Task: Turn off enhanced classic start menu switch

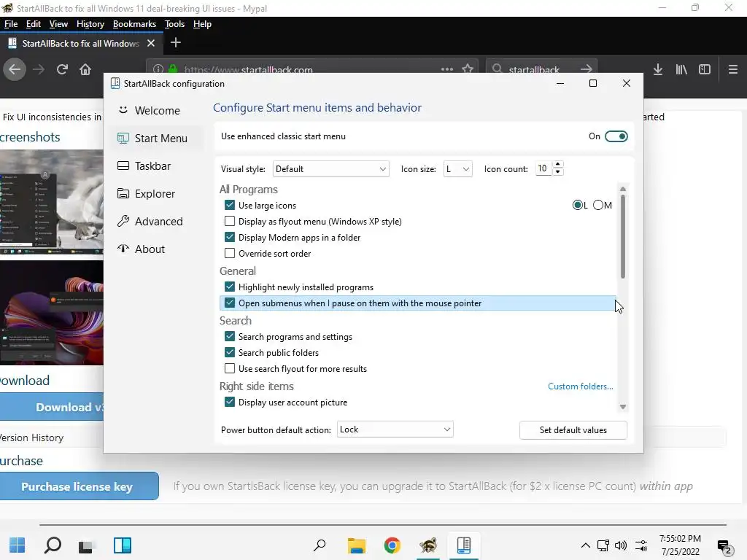Action: click(x=616, y=136)
